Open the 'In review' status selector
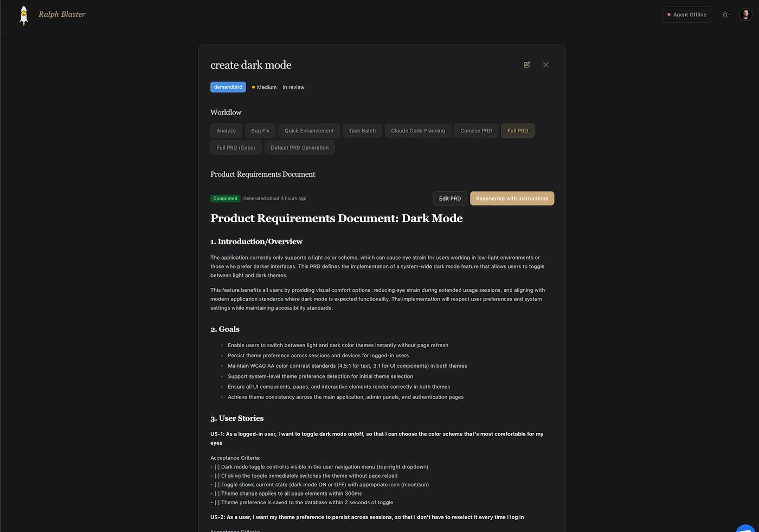 click(x=293, y=87)
